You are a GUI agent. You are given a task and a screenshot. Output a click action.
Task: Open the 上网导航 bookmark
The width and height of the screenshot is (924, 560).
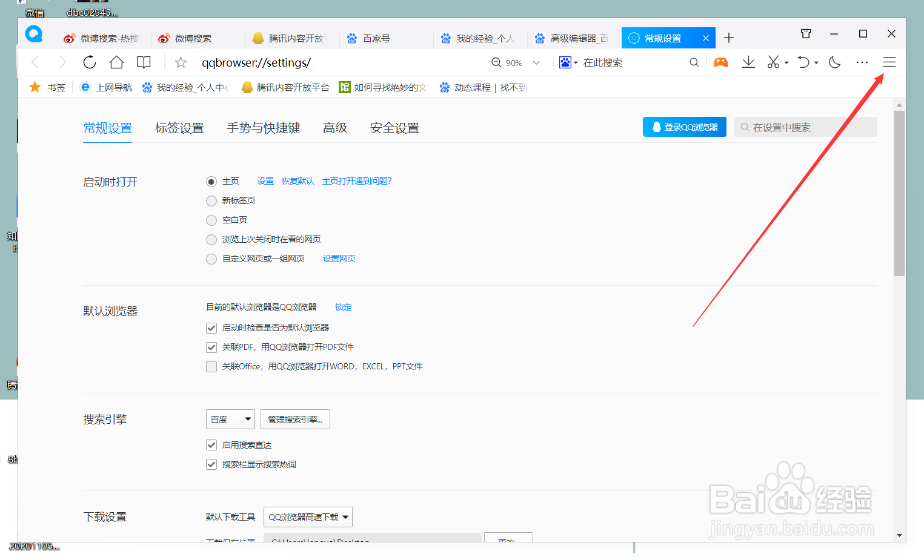pos(106,87)
